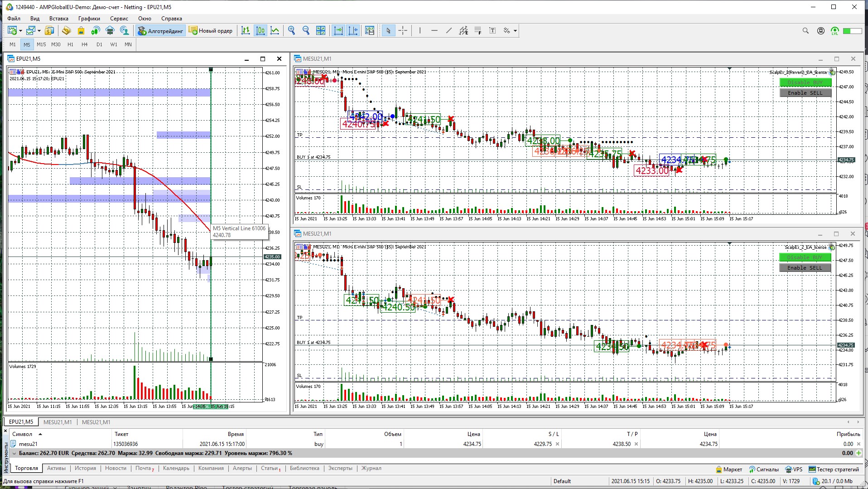Draw a trendline with toolbar tool
868x489 pixels.
click(448, 31)
